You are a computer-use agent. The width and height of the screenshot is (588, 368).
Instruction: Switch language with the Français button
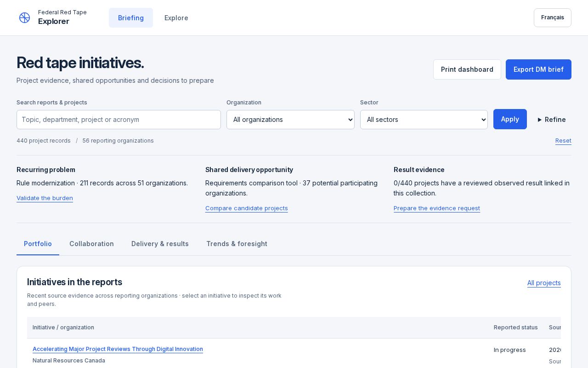click(553, 17)
